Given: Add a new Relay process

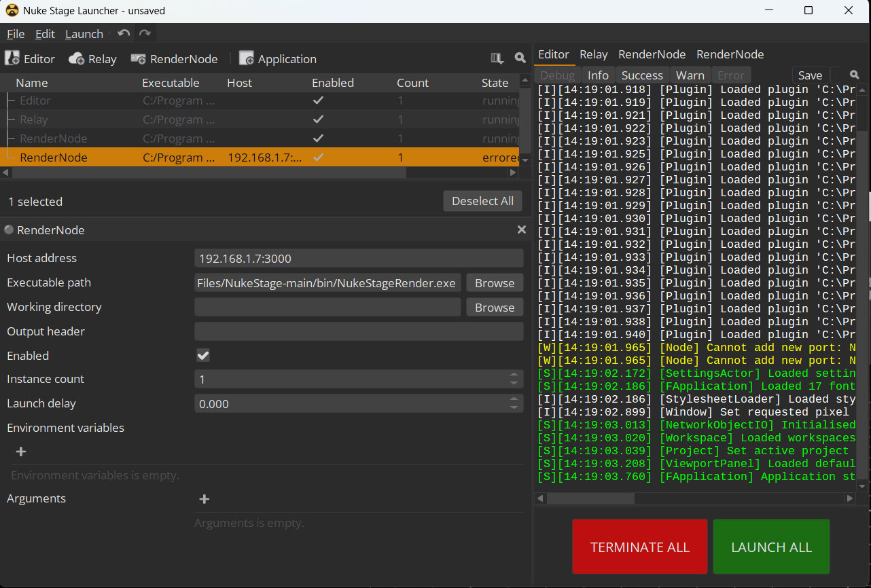Looking at the screenshot, I should pos(93,59).
